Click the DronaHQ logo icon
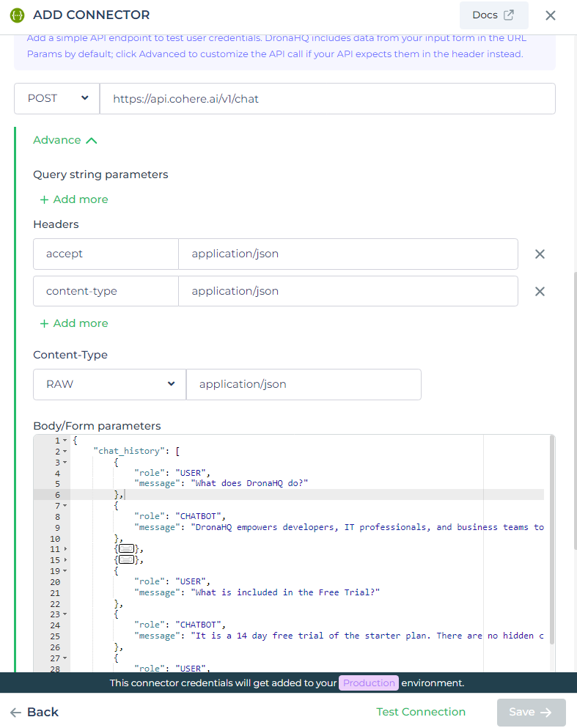Screen dimensions: 577x728 pos(18,15)
